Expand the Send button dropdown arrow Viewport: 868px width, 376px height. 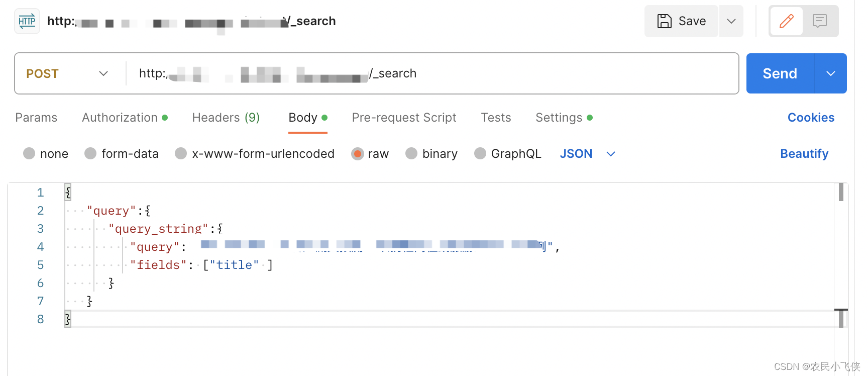(830, 73)
